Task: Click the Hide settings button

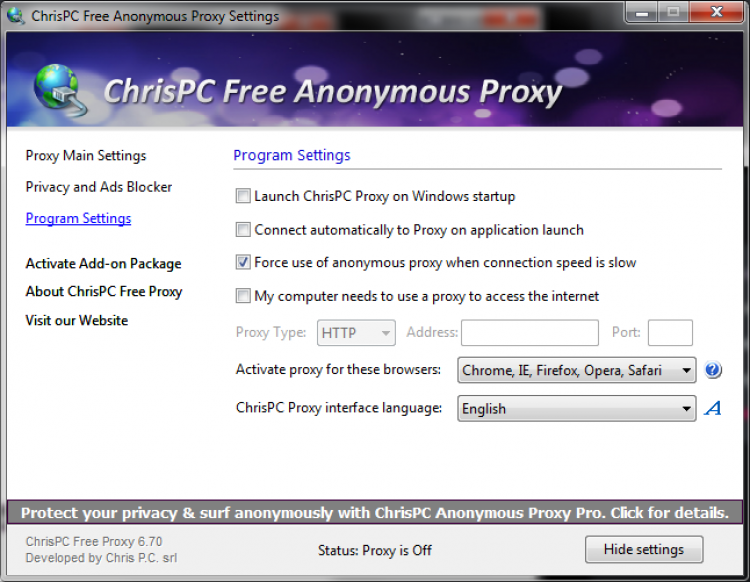Action: pyautogui.click(x=644, y=549)
